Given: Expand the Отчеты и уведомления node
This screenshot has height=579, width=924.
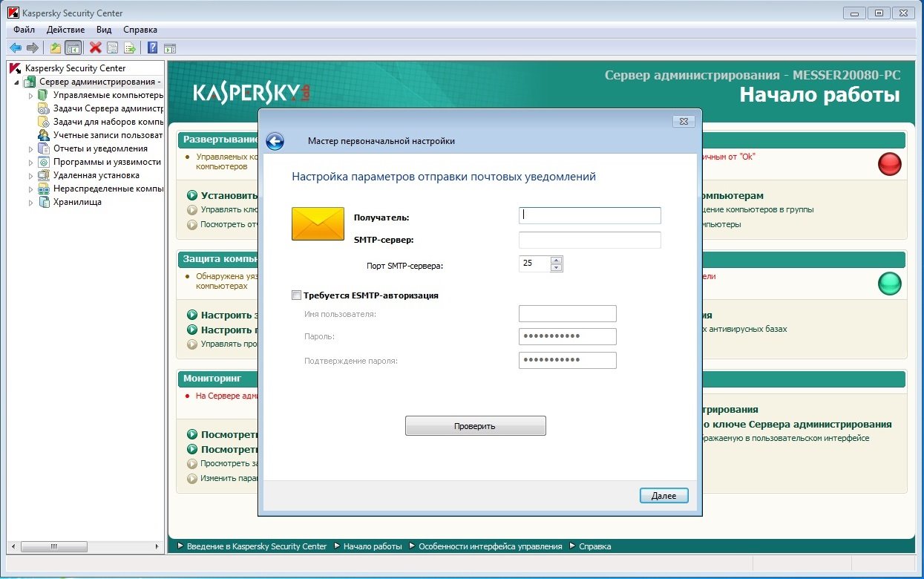Looking at the screenshot, I should [x=30, y=148].
